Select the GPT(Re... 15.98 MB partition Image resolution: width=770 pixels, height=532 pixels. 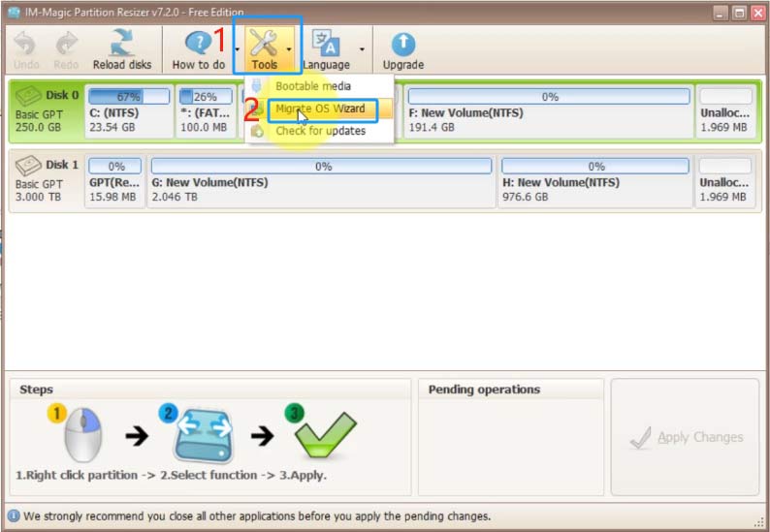point(114,180)
